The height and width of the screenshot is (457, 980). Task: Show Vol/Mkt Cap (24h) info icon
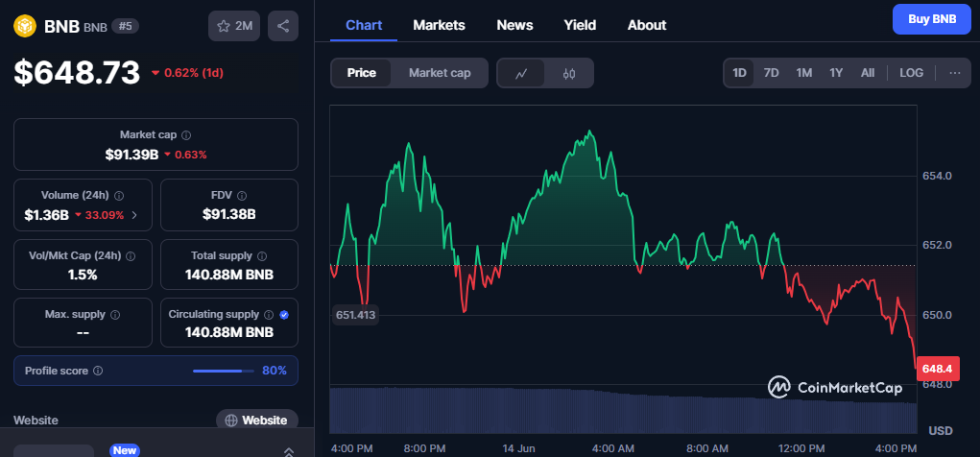coord(131,256)
